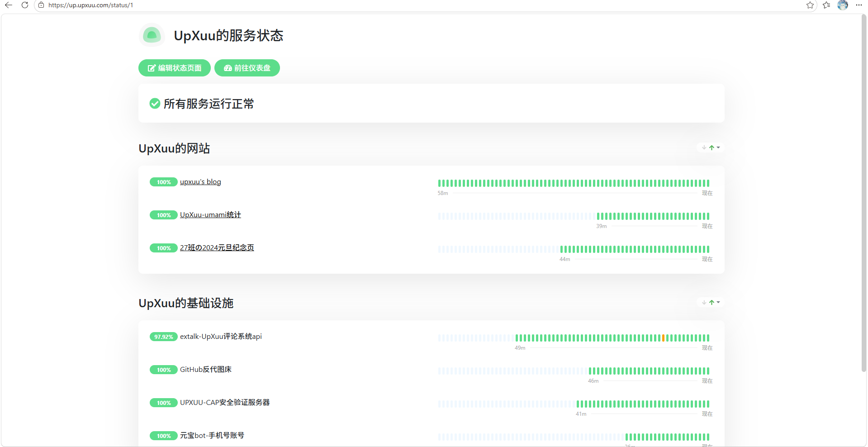The height and width of the screenshot is (447, 868).
Task: Bookmark this page with star icon
Action: coord(810,5)
